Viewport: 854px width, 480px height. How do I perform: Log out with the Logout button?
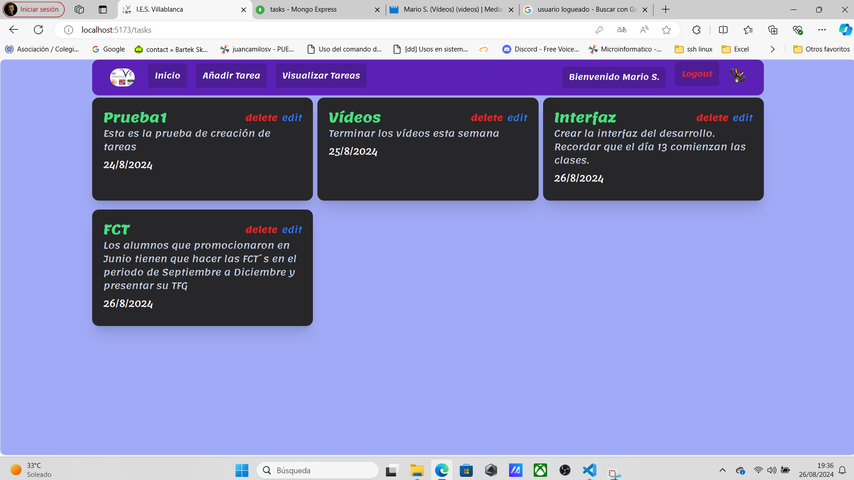pos(697,74)
